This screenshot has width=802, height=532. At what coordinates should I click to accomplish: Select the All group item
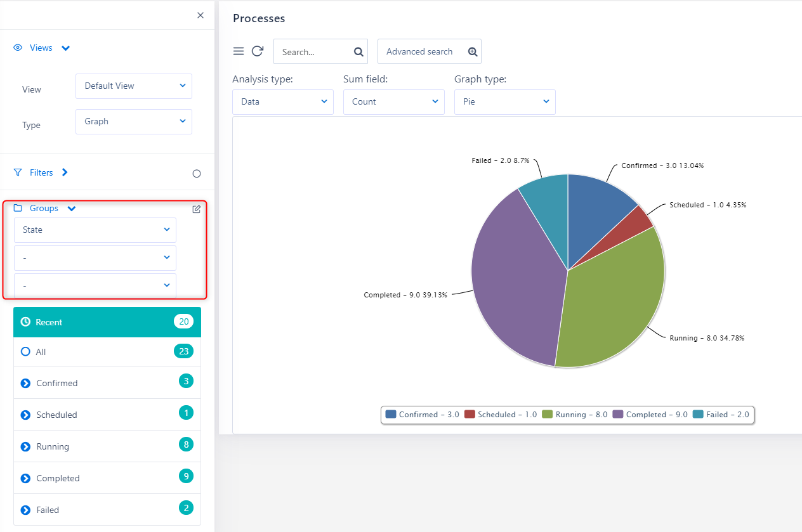click(107, 352)
